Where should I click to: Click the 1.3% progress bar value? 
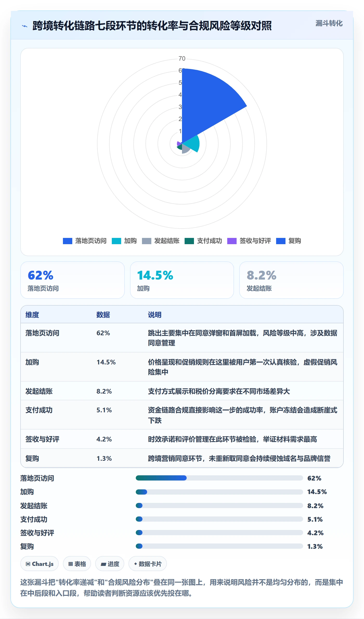(315, 546)
